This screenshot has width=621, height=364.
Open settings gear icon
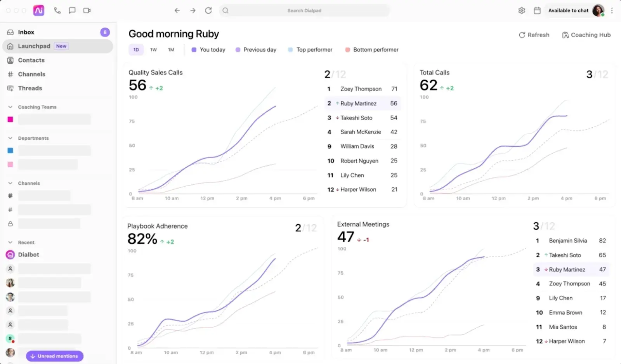click(x=522, y=10)
